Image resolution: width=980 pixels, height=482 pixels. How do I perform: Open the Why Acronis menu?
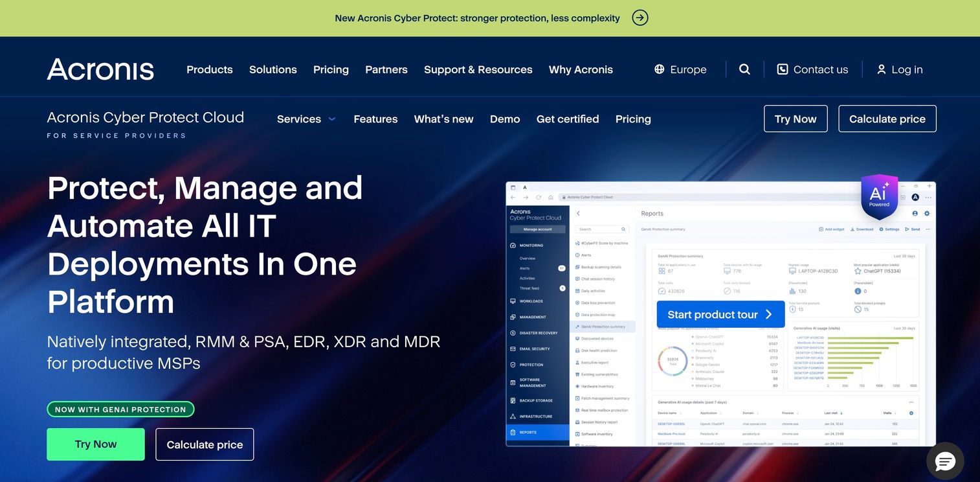click(x=581, y=69)
